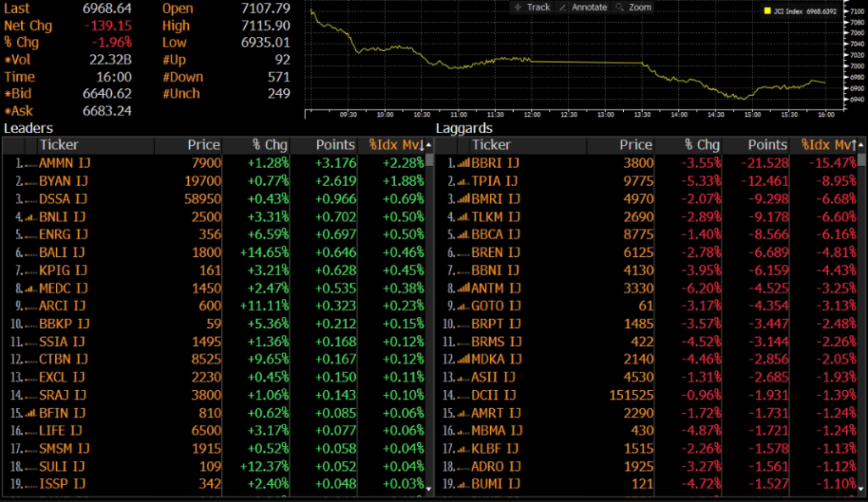Click the Net Chg value -139.15
The height and width of the screenshot is (502, 868).
(108, 26)
